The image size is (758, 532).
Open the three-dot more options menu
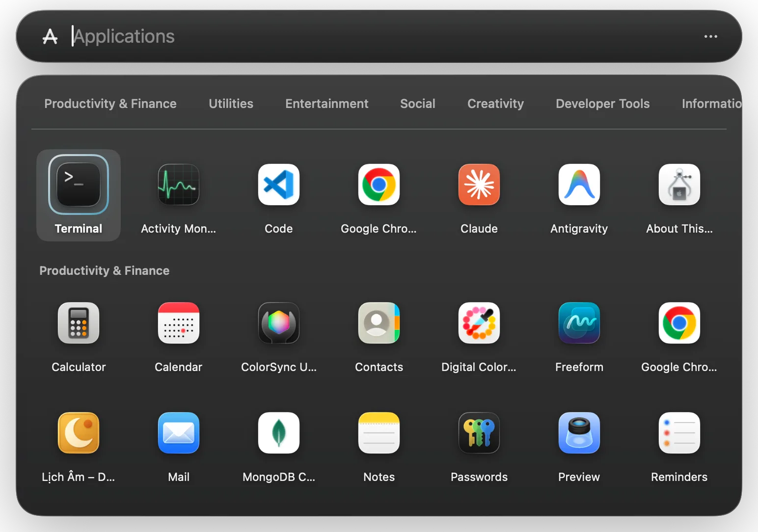tap(711, 36)
